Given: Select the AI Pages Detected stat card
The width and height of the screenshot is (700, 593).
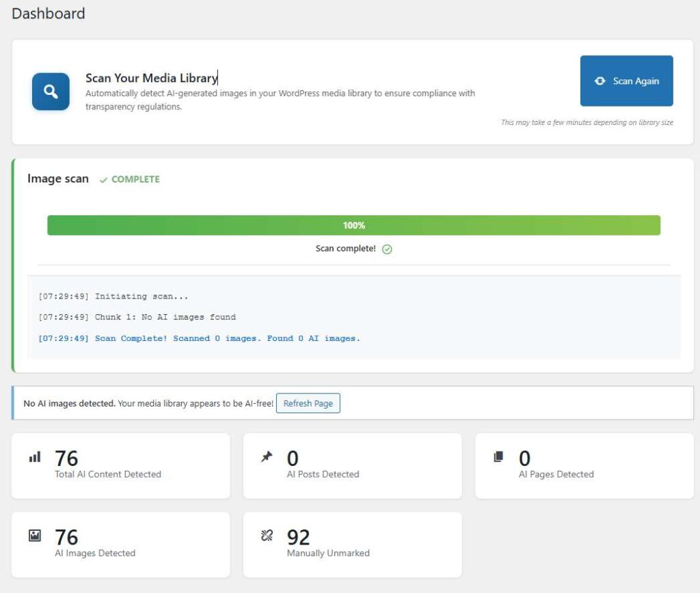Looking at the screenshot, I should pyautogui.click(x=584, y=466).
